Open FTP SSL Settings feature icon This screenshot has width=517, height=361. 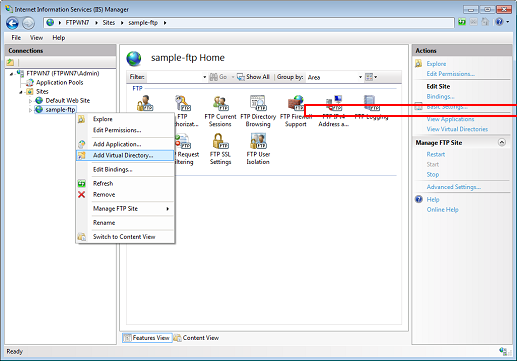click(x=220, y=149)
